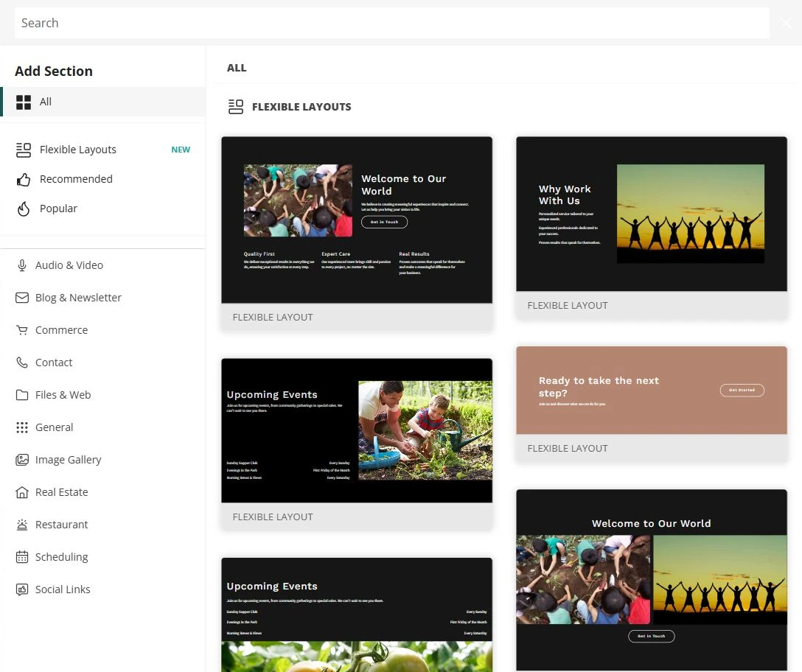Click the Blog & Newsletter envelope icon

click(x=22, y=298)
